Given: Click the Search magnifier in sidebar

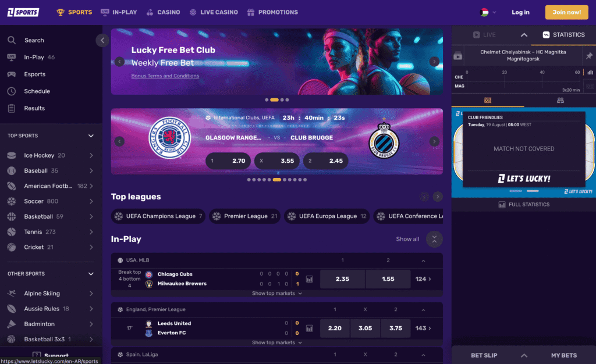Looking at the screenshot, I should (12, 40).
